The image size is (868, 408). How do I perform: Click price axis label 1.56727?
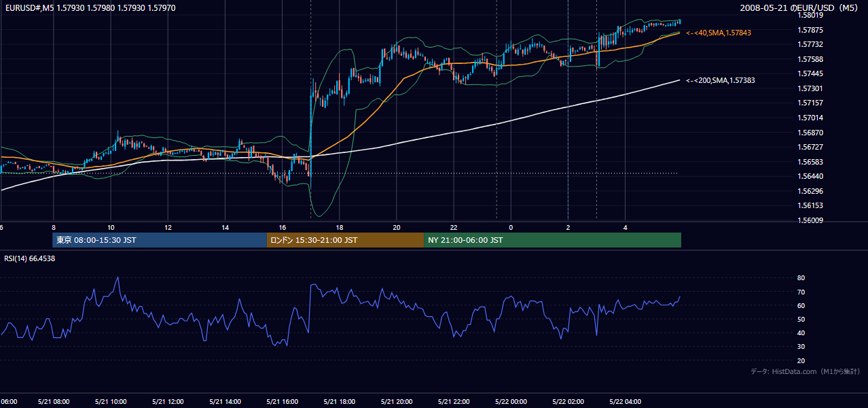(809, 147)
